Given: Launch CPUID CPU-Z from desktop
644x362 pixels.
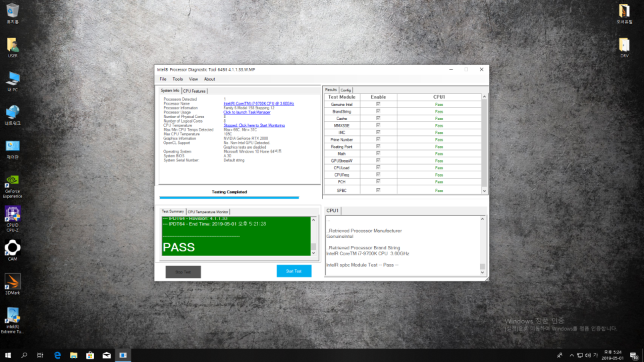Looking at the screenshot, I should click(x=12, y=219).
